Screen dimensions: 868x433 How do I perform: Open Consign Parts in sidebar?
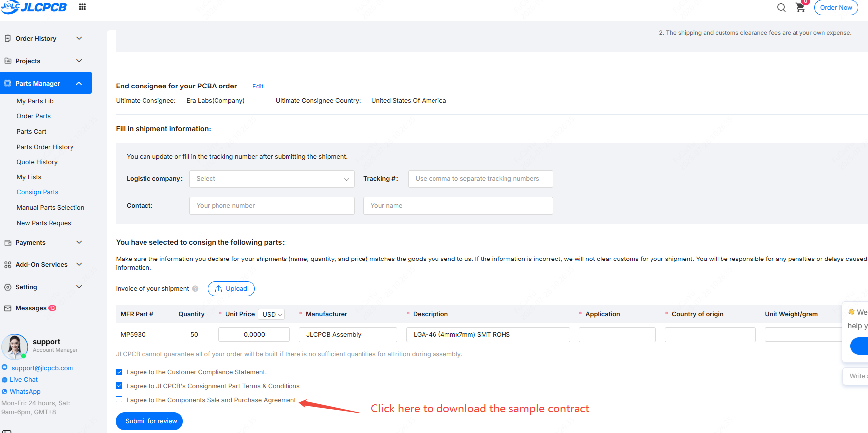(x=37, y=192)
